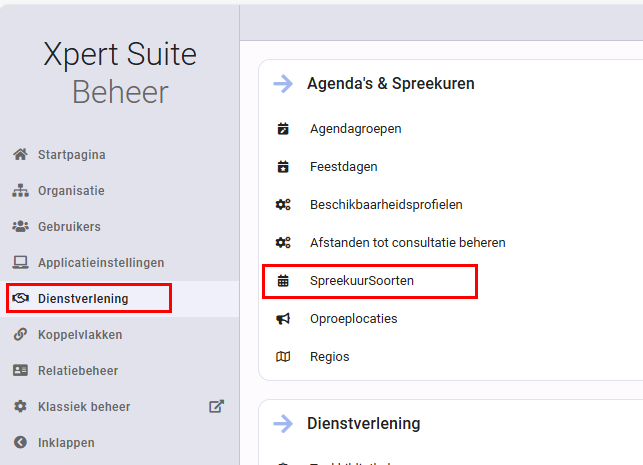Viewport: 643px width, 465px height.
Task: Open the Feestdagen link
Action: (344, 167)
